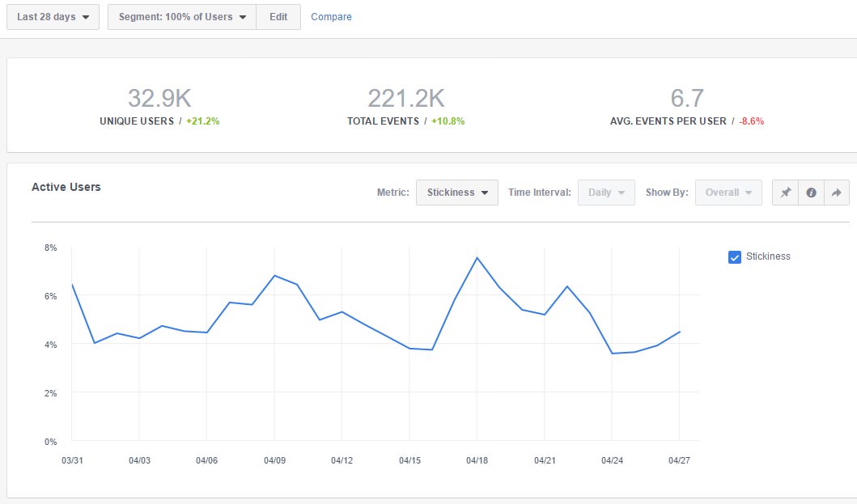Click the +21.2% unique users change
The width and height of the screenshot is (857, 504).
(x=203, y=121)
